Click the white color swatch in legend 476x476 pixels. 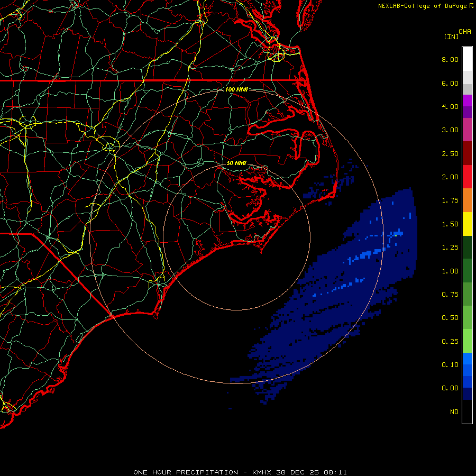coord(467,59)
